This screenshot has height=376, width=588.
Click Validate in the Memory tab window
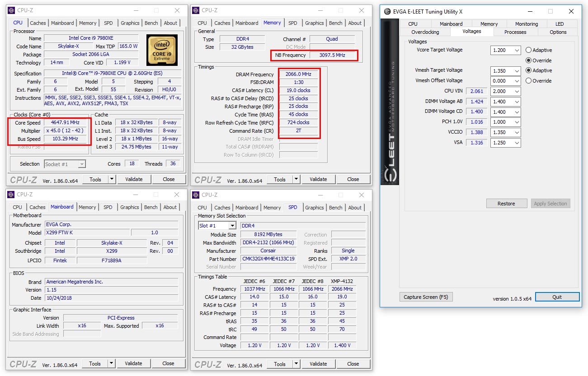(318, 179)
